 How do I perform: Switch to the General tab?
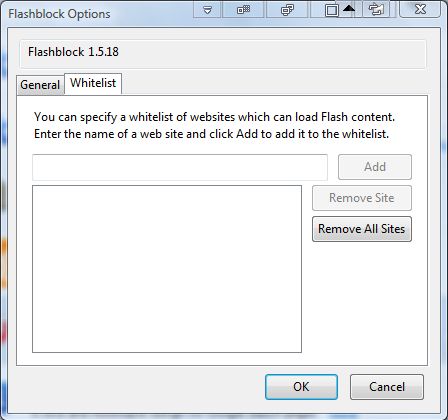click(40, 85)
